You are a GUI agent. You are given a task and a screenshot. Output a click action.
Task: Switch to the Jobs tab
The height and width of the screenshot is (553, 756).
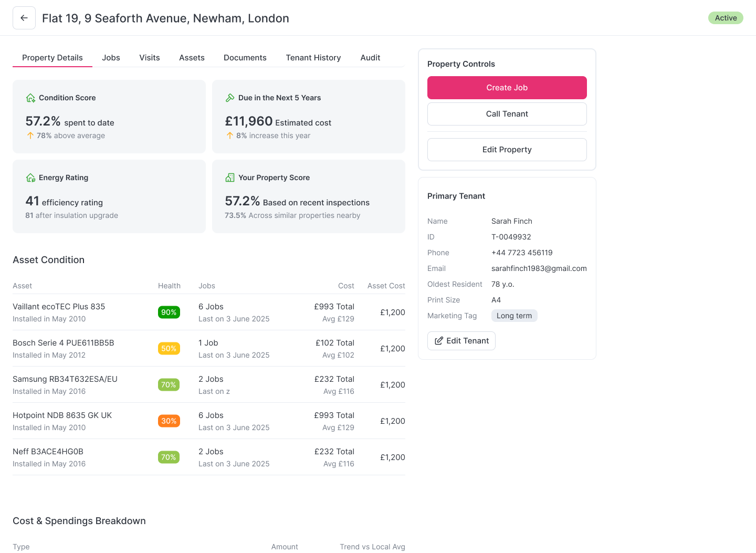(111, 58)
